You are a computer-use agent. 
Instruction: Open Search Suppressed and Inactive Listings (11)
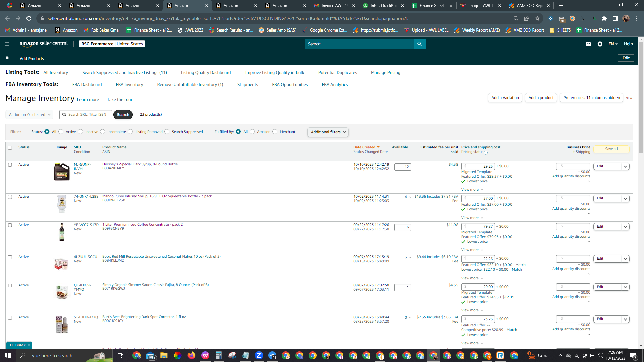click(x=124, y=73)
